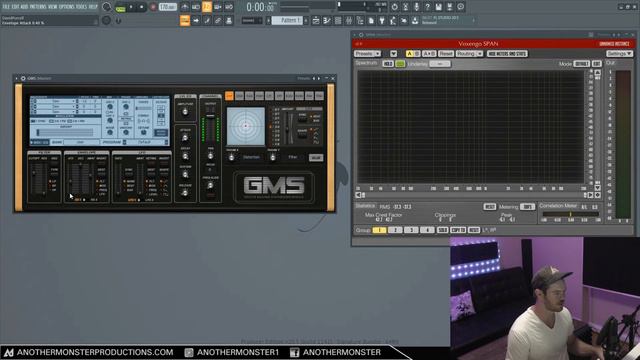Select state A in SPAN
The height and width of the screenshot is (360, 640).
click(x=409, y=54)
